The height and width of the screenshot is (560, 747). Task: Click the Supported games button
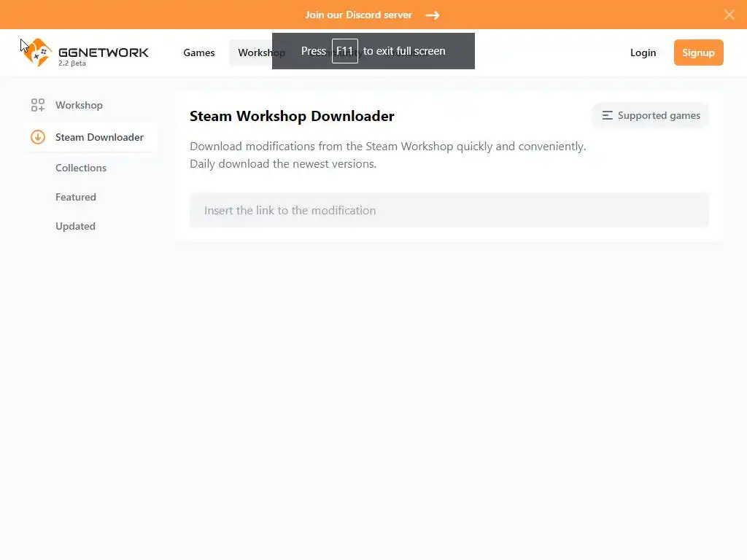[650, 115]
